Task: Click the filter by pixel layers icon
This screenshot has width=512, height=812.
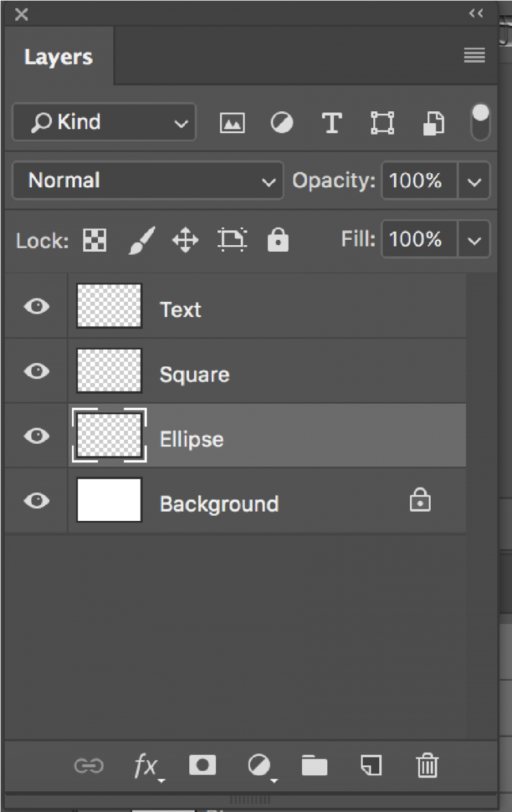Action: point(232,122)
